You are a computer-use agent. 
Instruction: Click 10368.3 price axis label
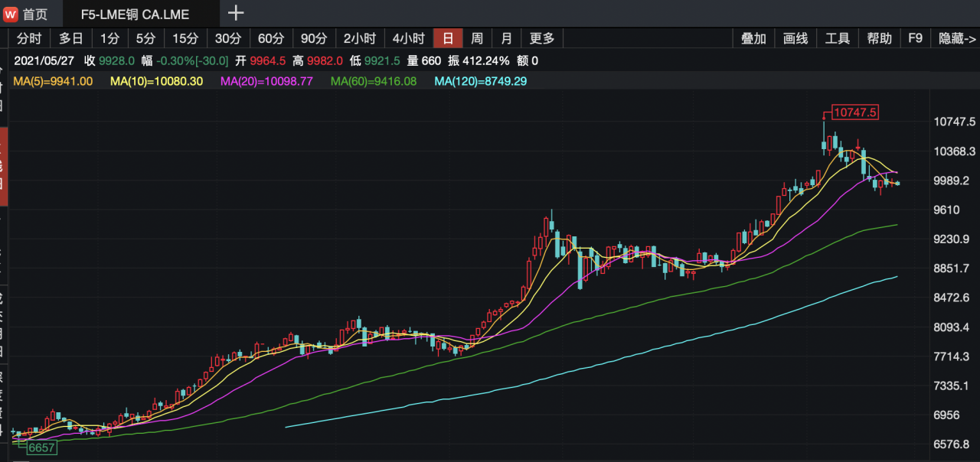tap(955, 151)
